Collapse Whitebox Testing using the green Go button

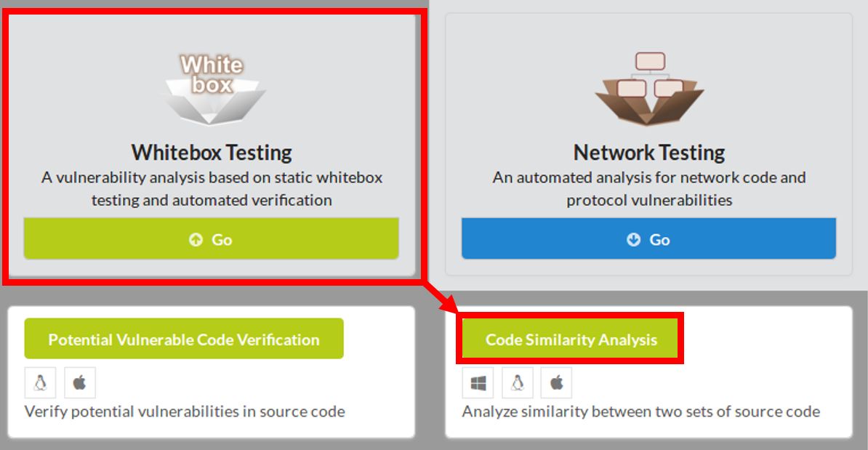(211, 239)
